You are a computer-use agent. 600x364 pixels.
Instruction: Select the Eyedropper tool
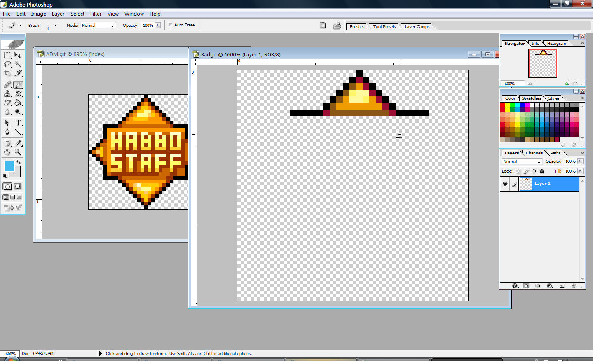tap(18, 144)
